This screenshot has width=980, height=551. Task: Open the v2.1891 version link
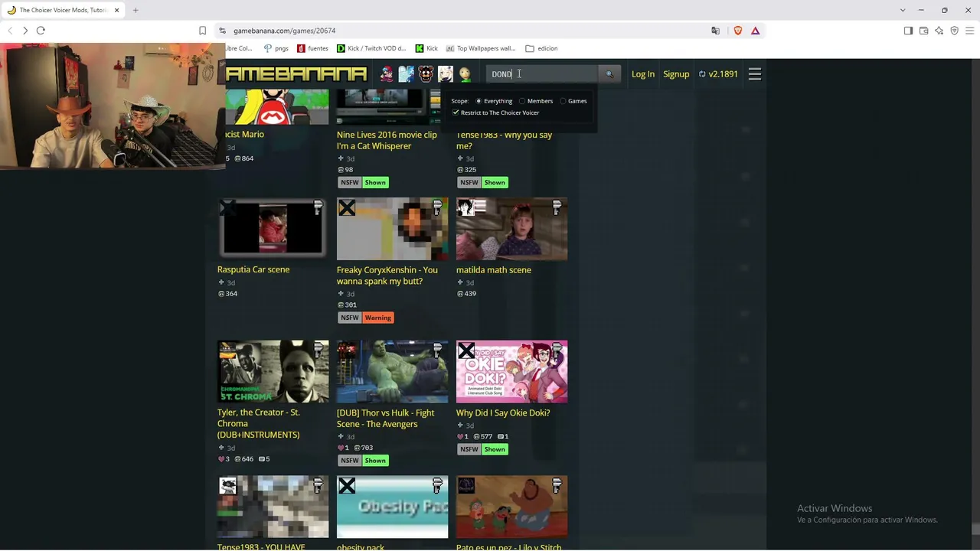(x=724, y=74)
